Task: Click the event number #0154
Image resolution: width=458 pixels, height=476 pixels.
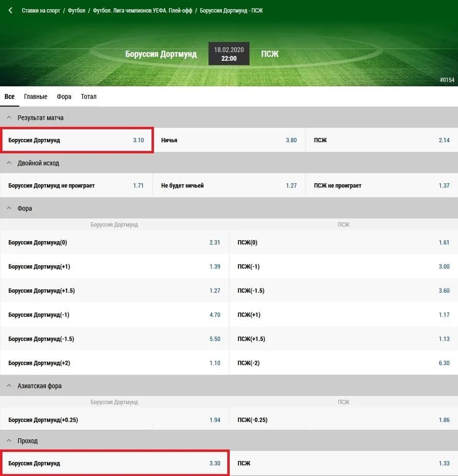Action: tap(447, 80)
